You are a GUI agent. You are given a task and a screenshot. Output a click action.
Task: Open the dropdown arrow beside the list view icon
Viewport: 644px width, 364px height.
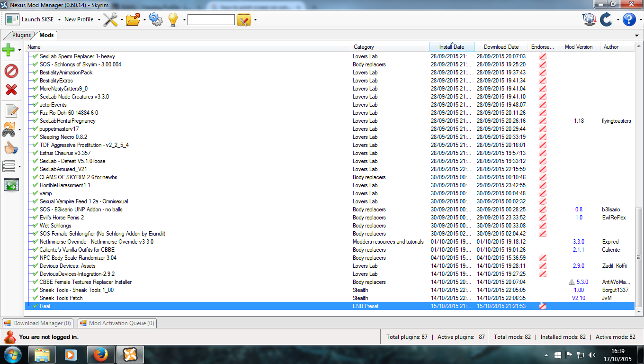19,167
